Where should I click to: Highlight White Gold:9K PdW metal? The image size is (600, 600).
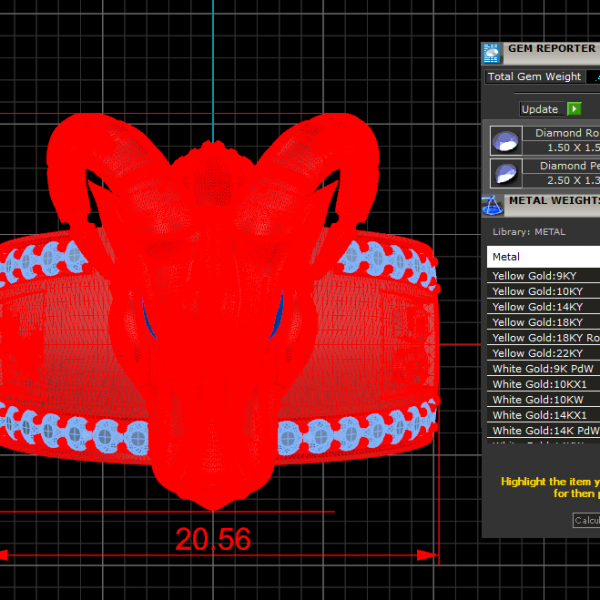click(543, 369)
